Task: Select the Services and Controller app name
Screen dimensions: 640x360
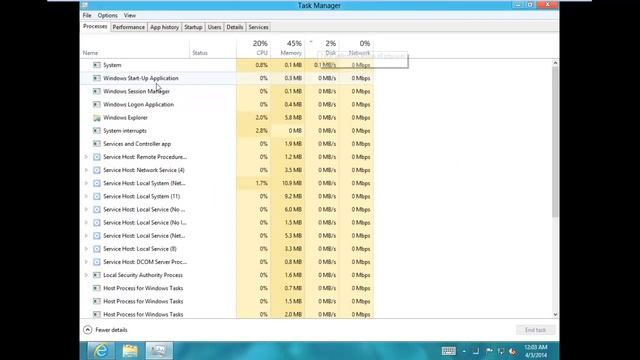Action: pyautogui.click(x=137, y=144)
